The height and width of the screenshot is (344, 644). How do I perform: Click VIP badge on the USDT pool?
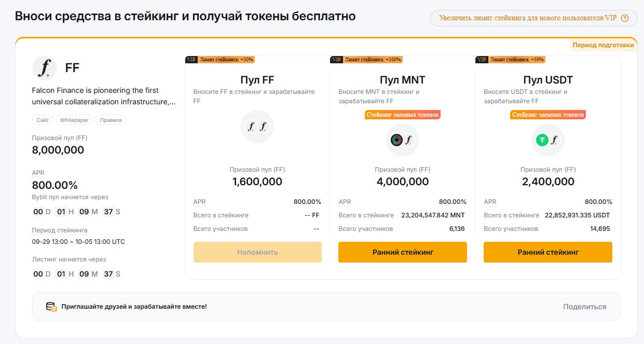tap(482, 60)
